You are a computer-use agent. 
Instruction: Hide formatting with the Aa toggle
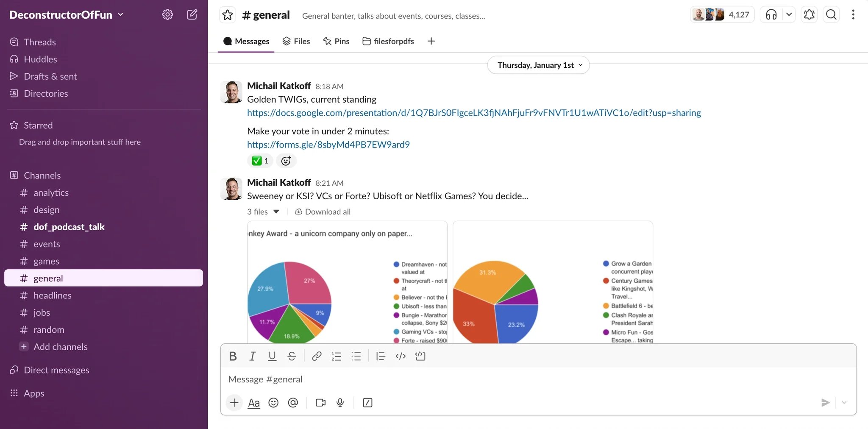pyautogui.click(x=253, y=403)
